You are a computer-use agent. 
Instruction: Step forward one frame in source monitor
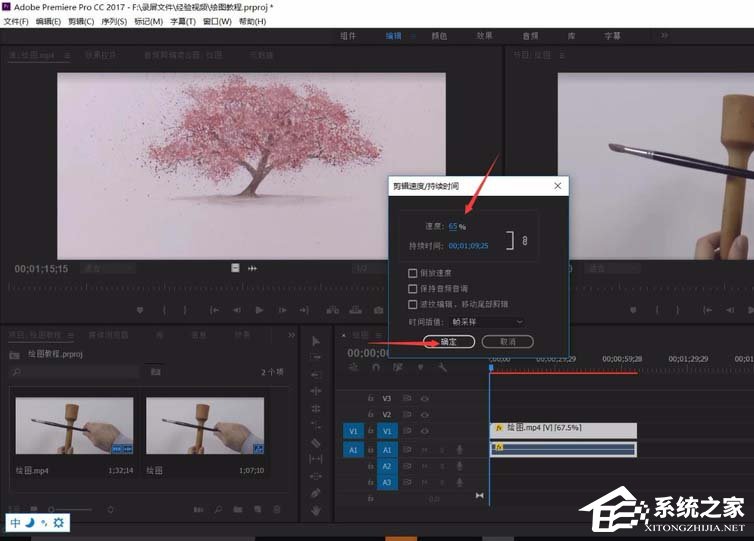[x=282, y=310]
